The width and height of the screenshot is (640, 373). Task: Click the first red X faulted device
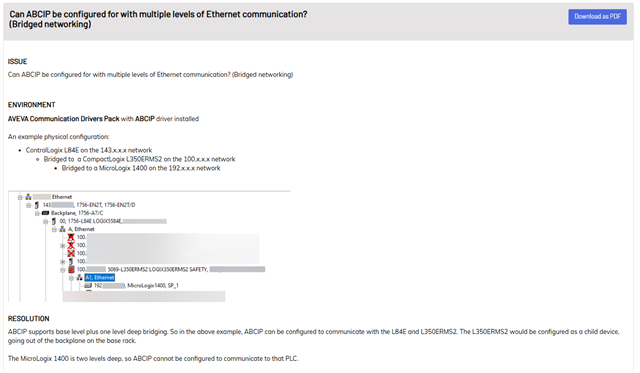click(x=71, y=237)
